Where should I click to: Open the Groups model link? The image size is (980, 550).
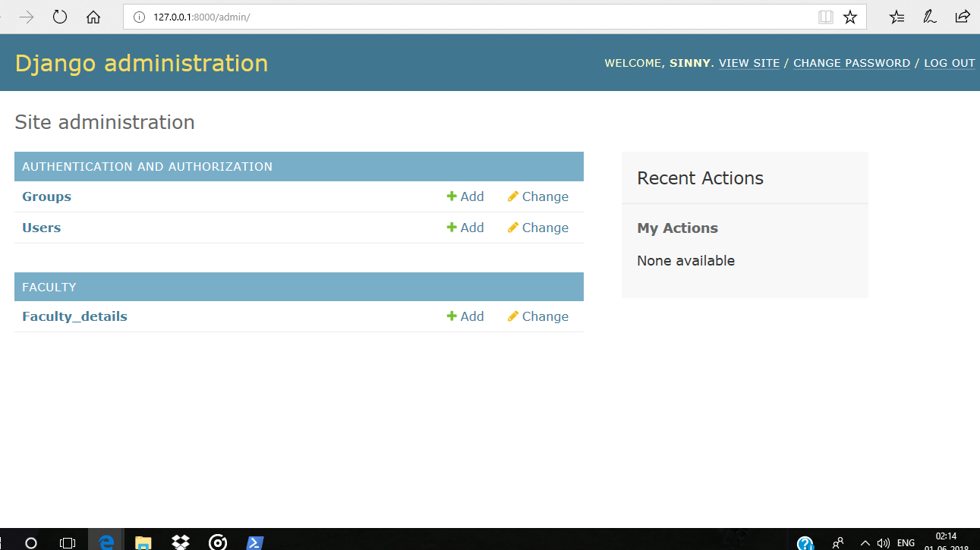(x=46, y=196)
